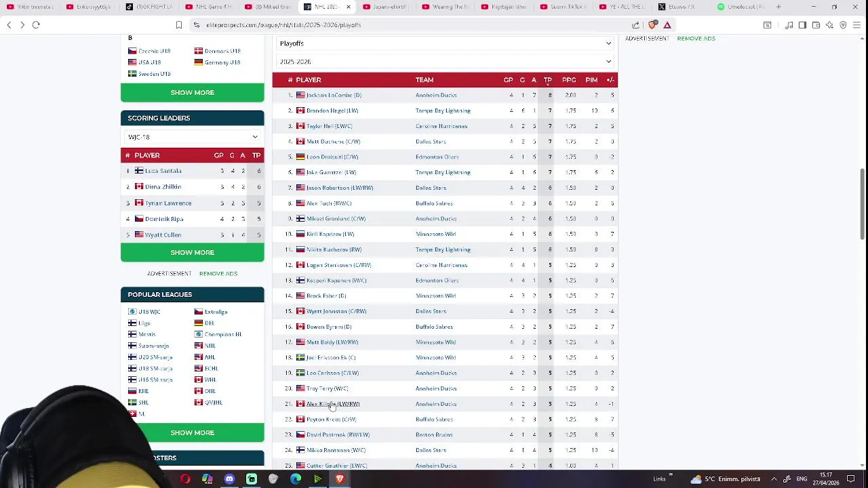
Task: Open the WJC-18 scoring leaders dropdown
Action: pyautogui.click(x=193, y=137)
